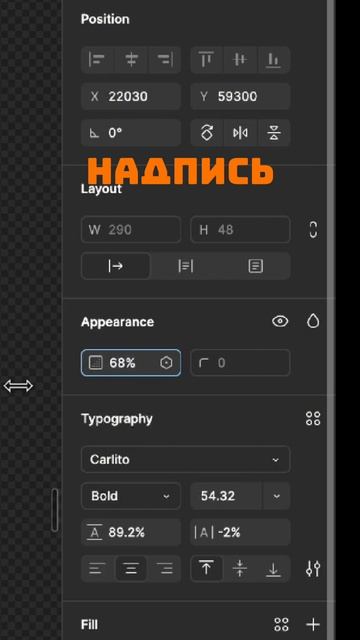Image resolution: width=360 pixels, height=640 pixels.
Task: Click the font size field 54.32
Action: [227, 496]
